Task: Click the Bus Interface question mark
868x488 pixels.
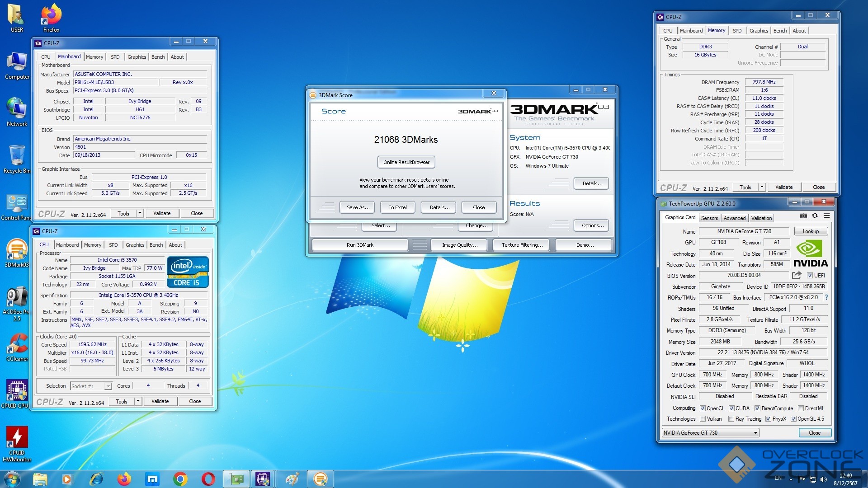Action: point(826,297)
